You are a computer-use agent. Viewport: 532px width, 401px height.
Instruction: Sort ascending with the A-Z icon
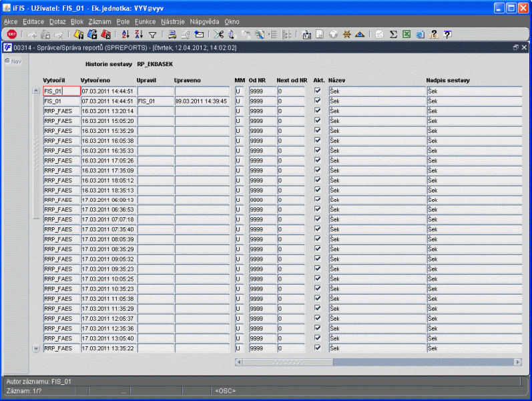click(125, 34)
